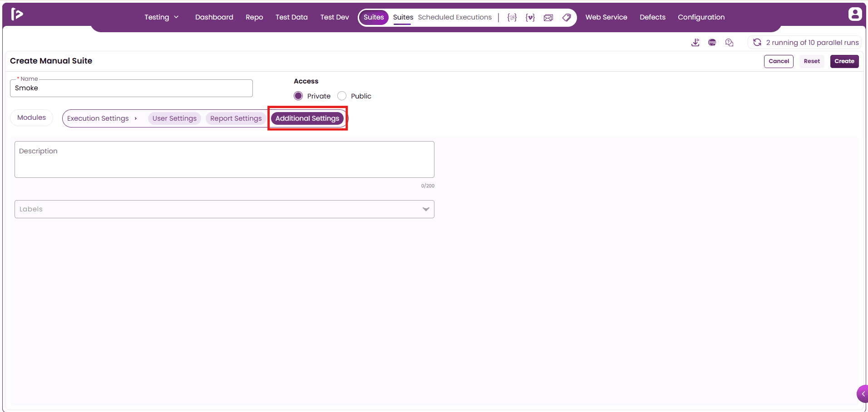
Task: Select the Private access radio button
Action: point(298,96)
